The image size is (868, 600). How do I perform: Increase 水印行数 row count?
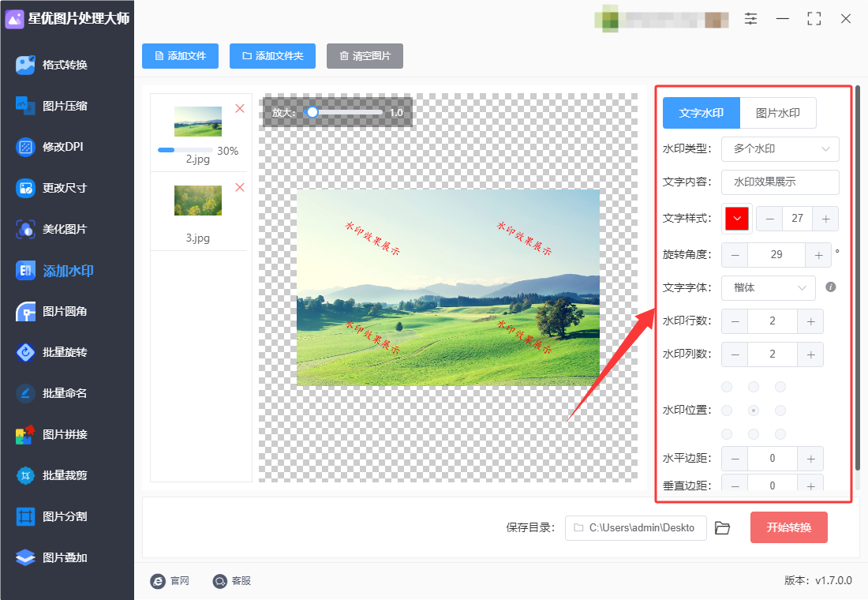(x=810, y=321)
